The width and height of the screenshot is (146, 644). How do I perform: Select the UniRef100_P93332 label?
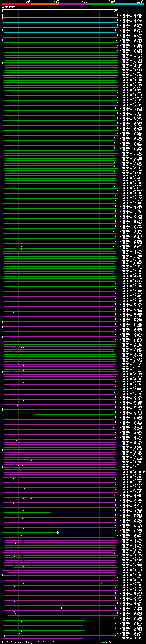coord(131,98)
